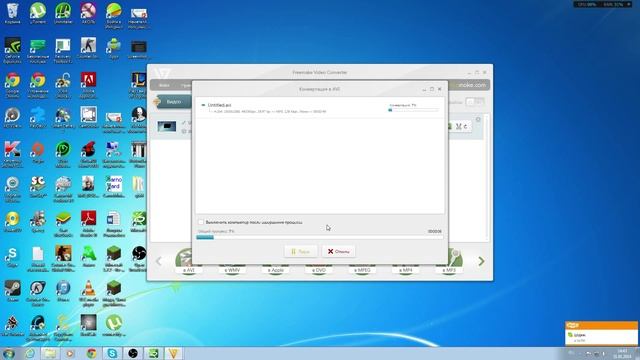
Task: Click the 'в MPEG' format button
Action: pos(362,270)
